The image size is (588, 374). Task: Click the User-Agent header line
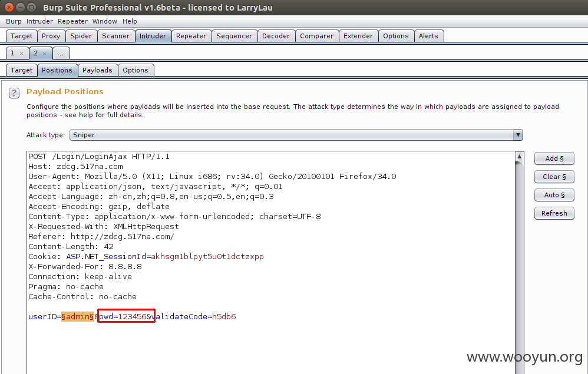[x=212, y=177]
